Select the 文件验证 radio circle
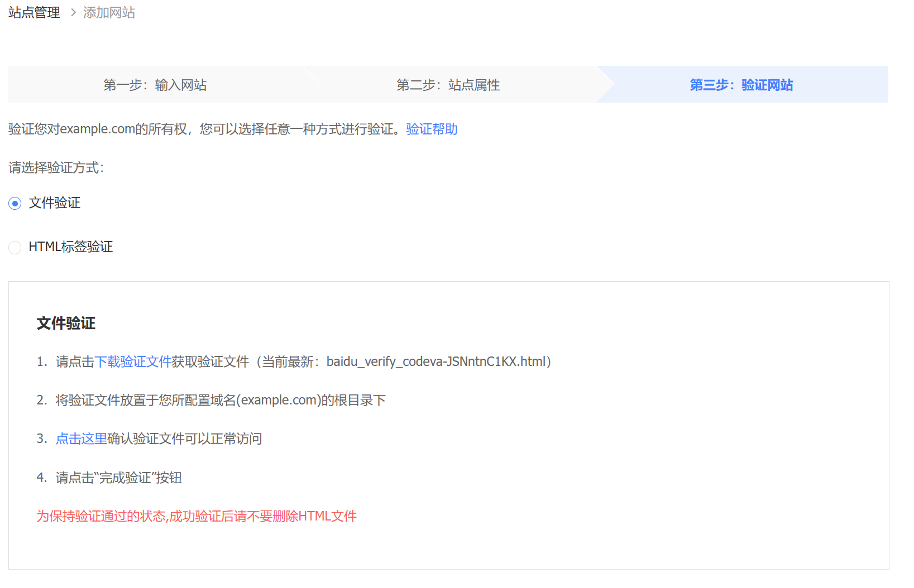Image resolution: width=914 pixels, height=588 pixels. 15,204
